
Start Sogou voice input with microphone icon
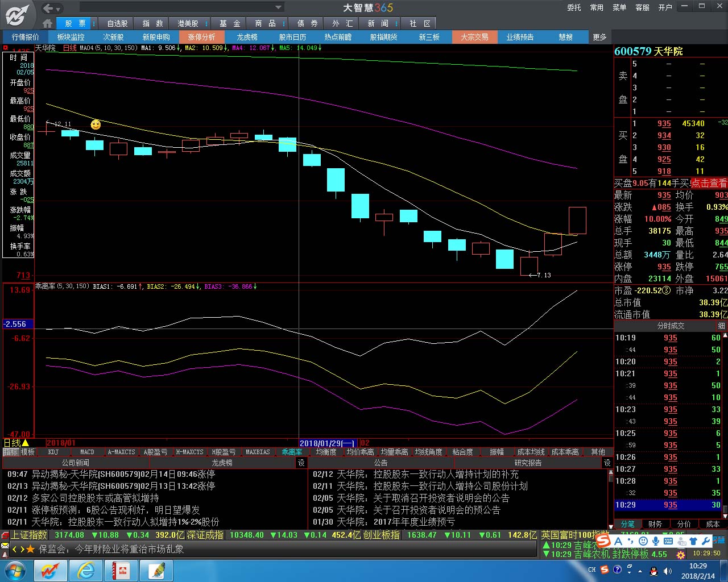pyautogui.click(x=656, y=541)
